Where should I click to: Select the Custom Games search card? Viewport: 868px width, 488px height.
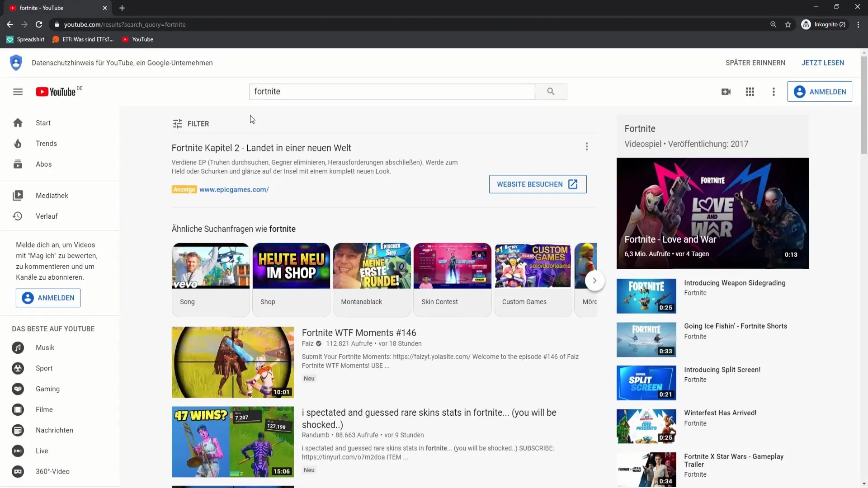pos(533,280)
